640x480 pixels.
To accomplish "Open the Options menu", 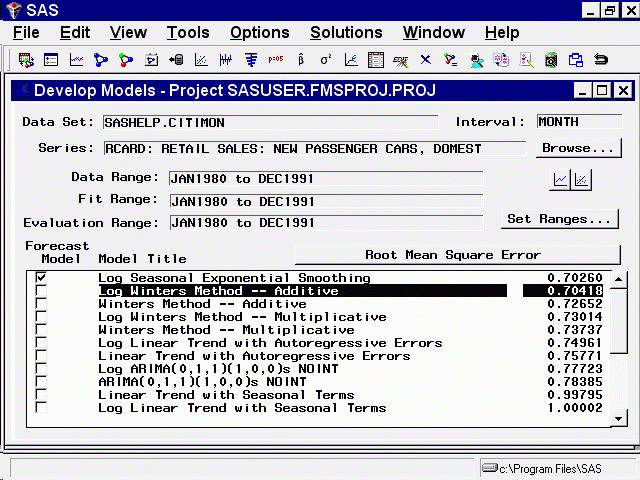I will click(259, 33).
